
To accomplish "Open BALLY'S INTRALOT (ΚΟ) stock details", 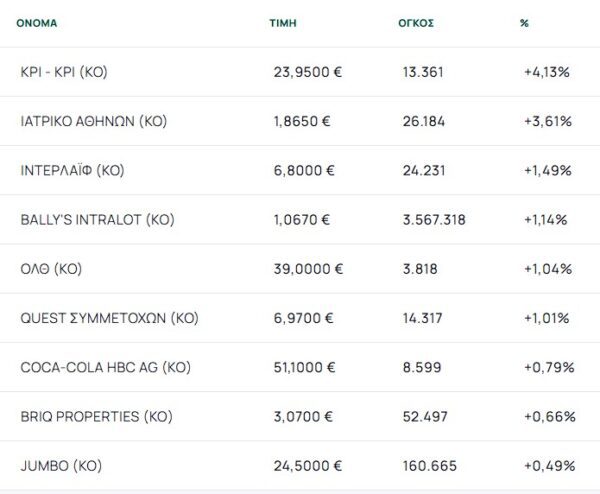I will (97, 219).
